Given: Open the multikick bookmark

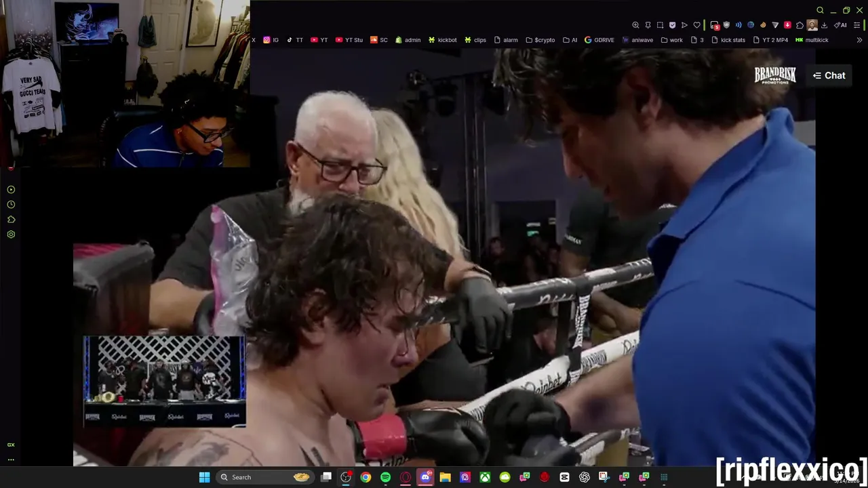Looking at the screenshot, I should [812, 40].
